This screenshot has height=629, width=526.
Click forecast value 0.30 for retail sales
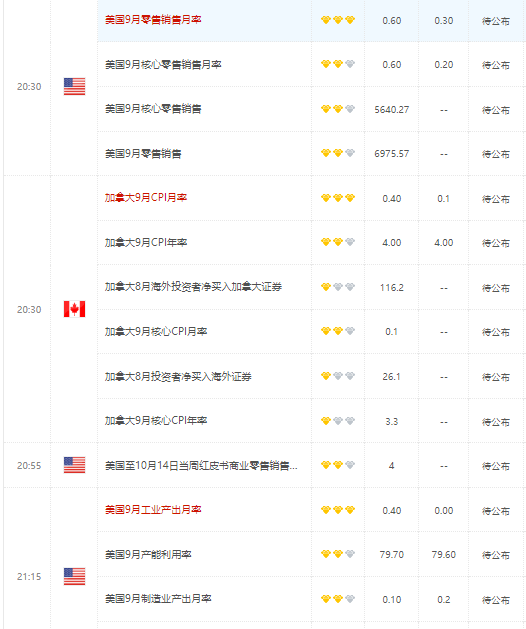(443, 20)
